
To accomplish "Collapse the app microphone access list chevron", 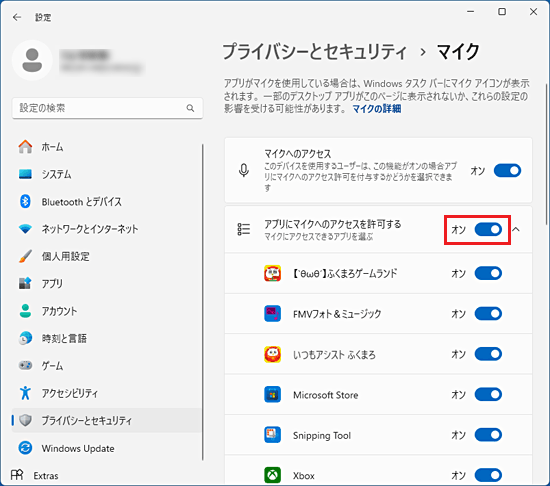I will pyautogui.click(x=516, y=229).
